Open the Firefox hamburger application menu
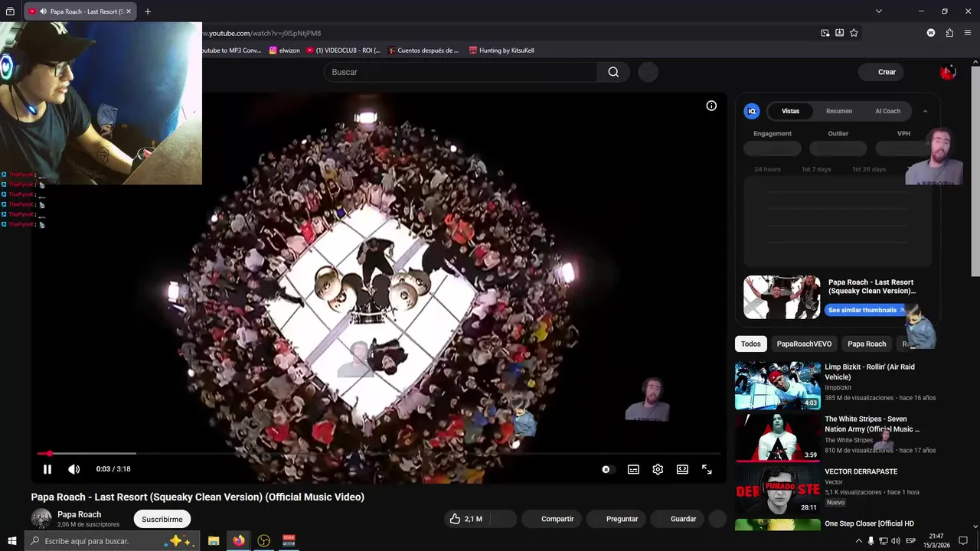 pyautogui.click(x=968, y=33)
